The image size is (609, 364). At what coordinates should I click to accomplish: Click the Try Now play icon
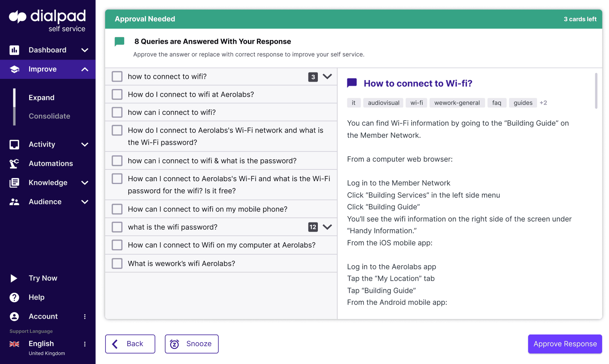click(14, 278)
